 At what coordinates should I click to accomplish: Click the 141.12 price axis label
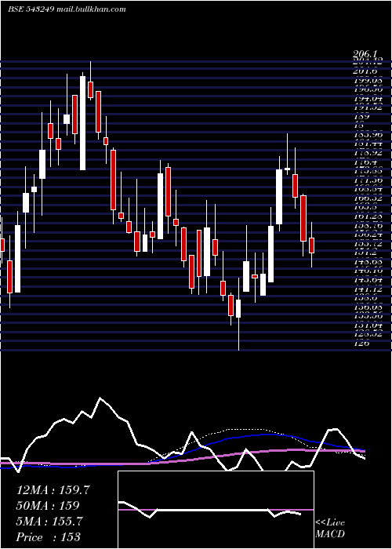tap(368, 289)
